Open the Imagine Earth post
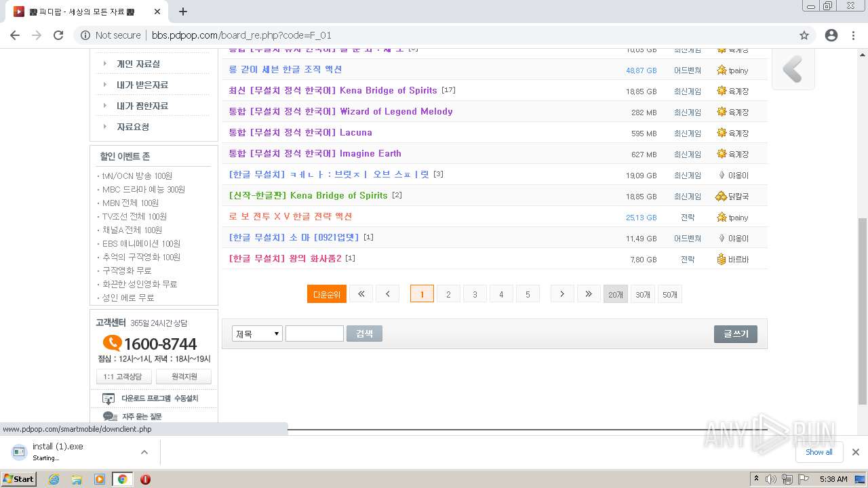 click(x=315, y=153)
